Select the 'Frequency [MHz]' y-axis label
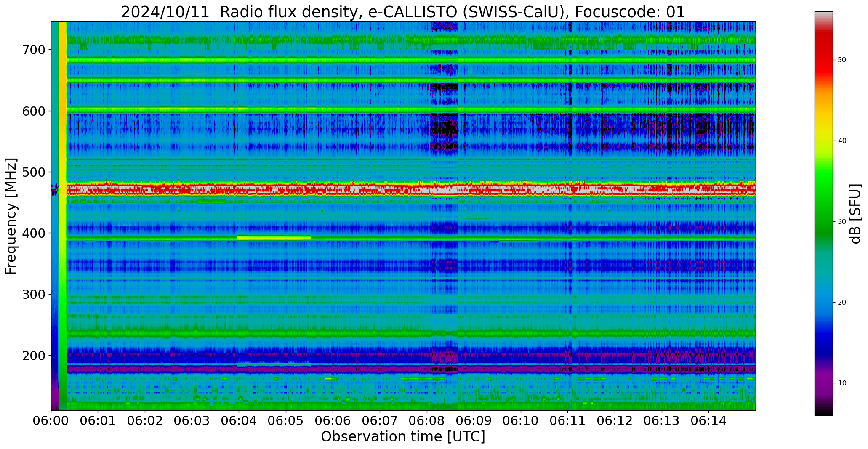This screenshot has height=449, width=868. pos(11,216)
